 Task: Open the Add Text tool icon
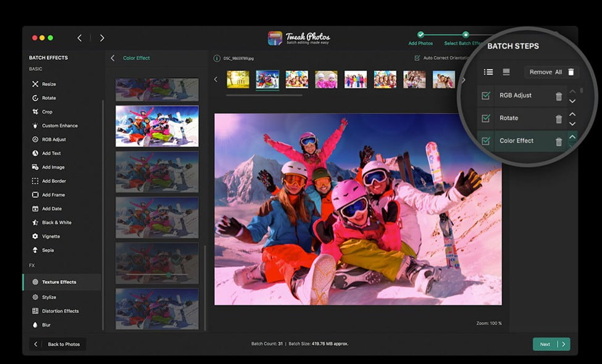[x=35, y=153]
